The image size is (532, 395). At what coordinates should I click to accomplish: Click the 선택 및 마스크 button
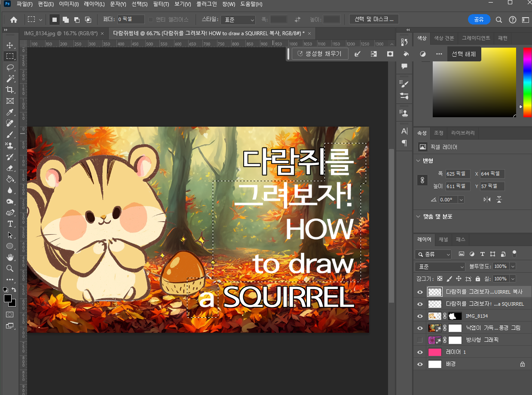click(x=374, y=19)
